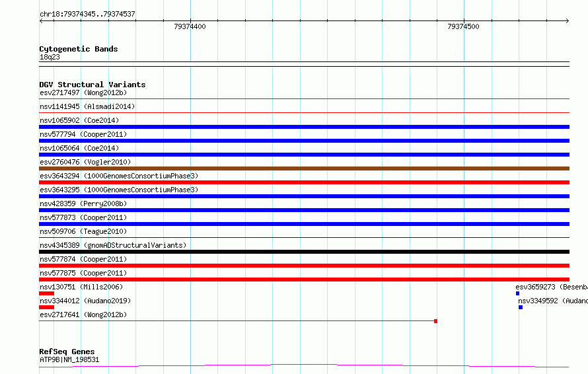This screenshot has height=374, width=588.
Task: Click esv3643294 1000GenomesConsortiumPhase3 label
Action: coord(119,176)
